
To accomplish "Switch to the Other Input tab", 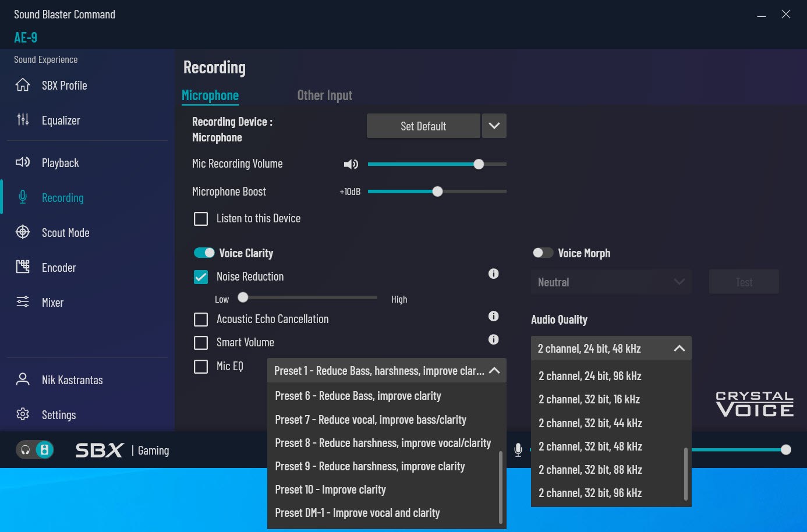I will tap(325, 95).
